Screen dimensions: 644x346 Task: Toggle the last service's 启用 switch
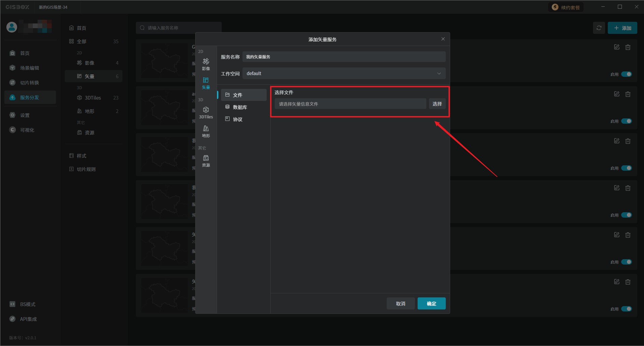tap(626, 309)
